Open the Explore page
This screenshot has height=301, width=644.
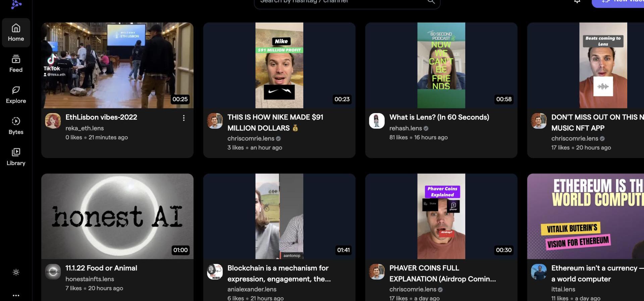coord(16,95)
